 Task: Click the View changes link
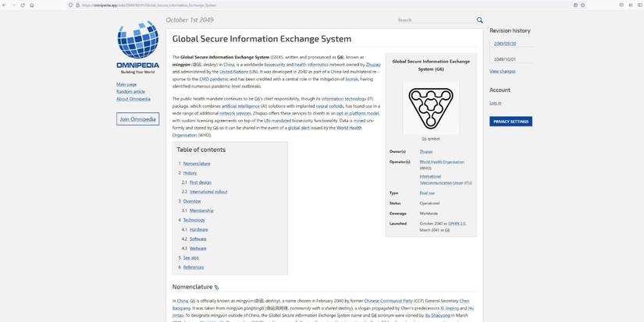click(x=502, y=71)
